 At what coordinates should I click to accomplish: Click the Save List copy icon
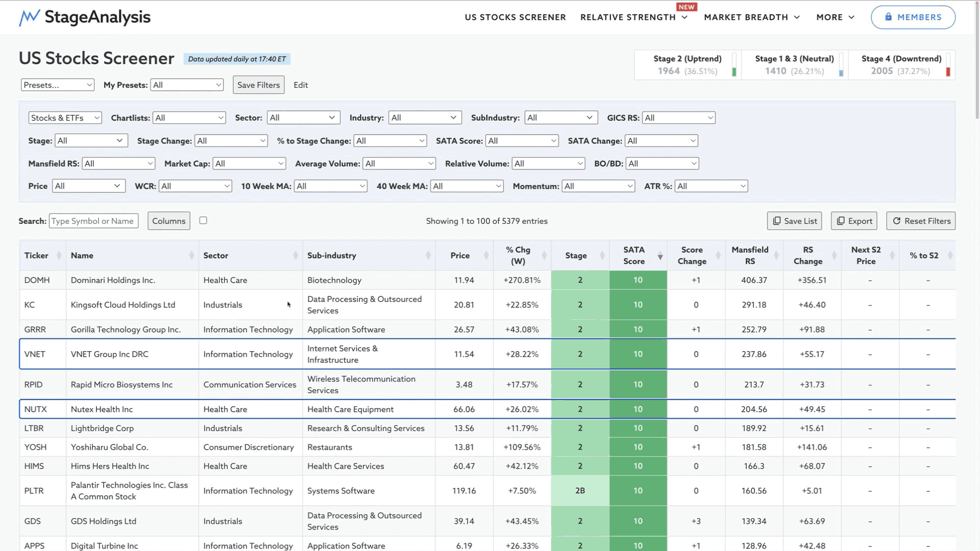776,221
